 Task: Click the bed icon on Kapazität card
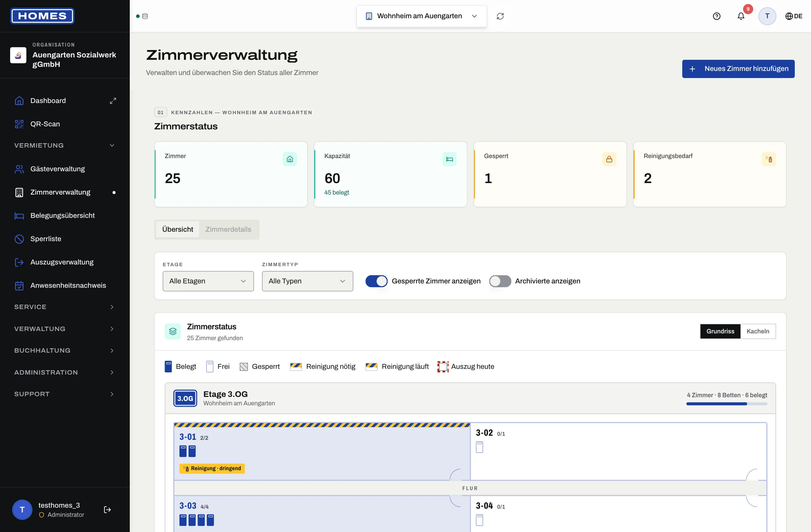tap(449, 159)
